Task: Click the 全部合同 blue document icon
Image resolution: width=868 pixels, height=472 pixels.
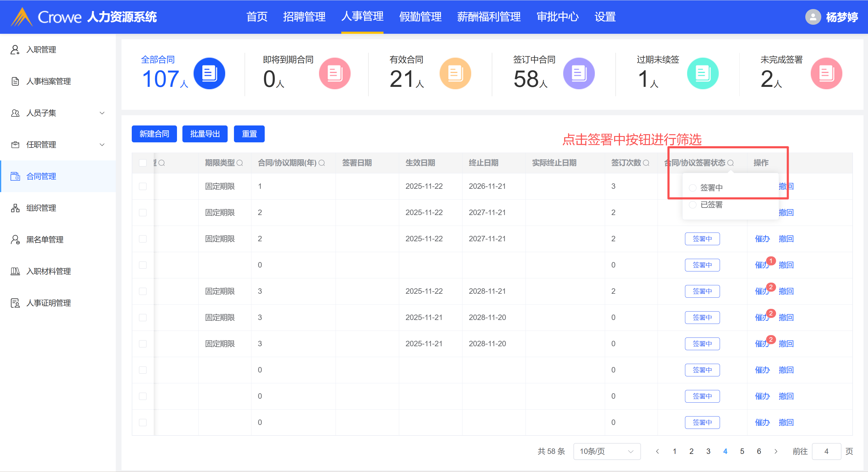Action: [x=209, y=74]
